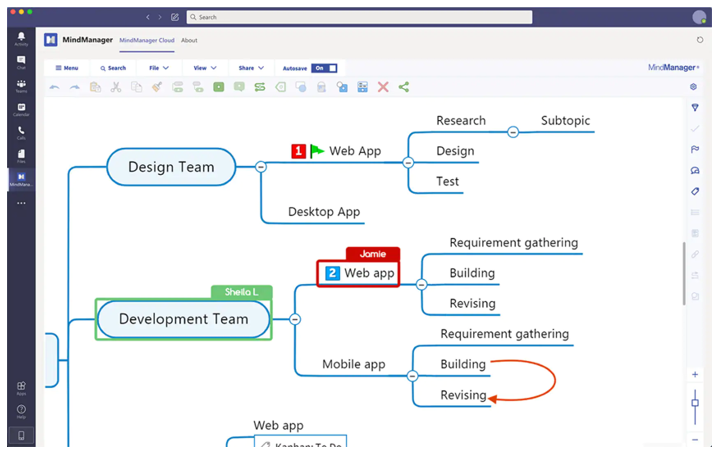
Task: Click the red X delete icon
Action: point(383,88)
